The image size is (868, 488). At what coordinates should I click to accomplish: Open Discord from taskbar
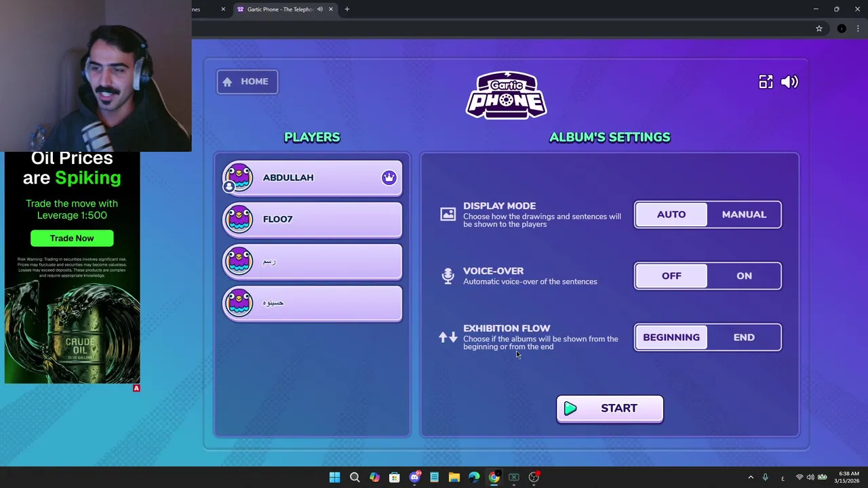(414, 478)
